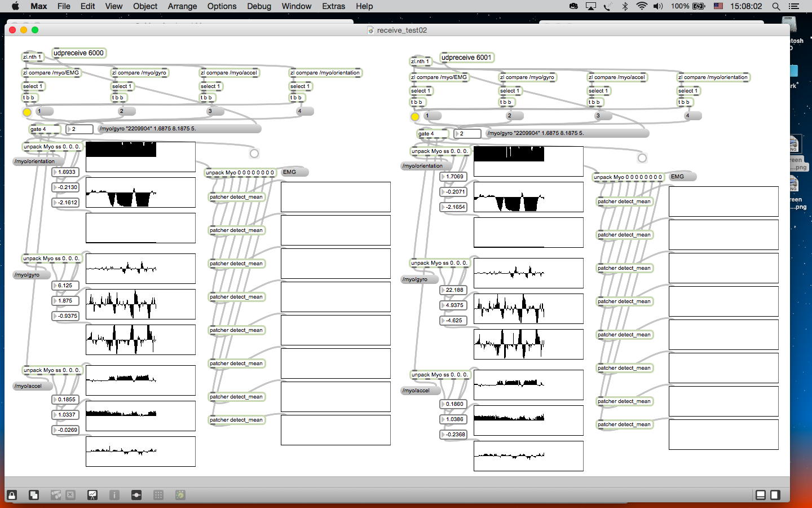Open the Extras menu

(x=333, y=6)
